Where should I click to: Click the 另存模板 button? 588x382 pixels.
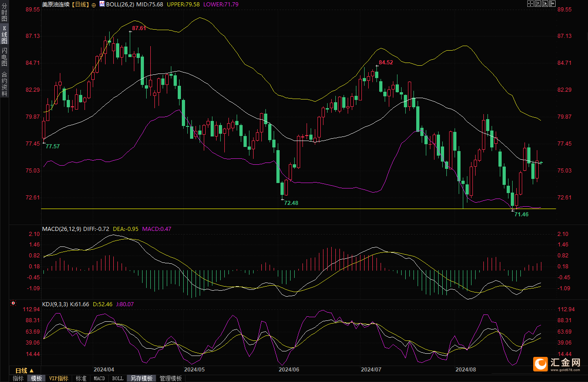142,378
